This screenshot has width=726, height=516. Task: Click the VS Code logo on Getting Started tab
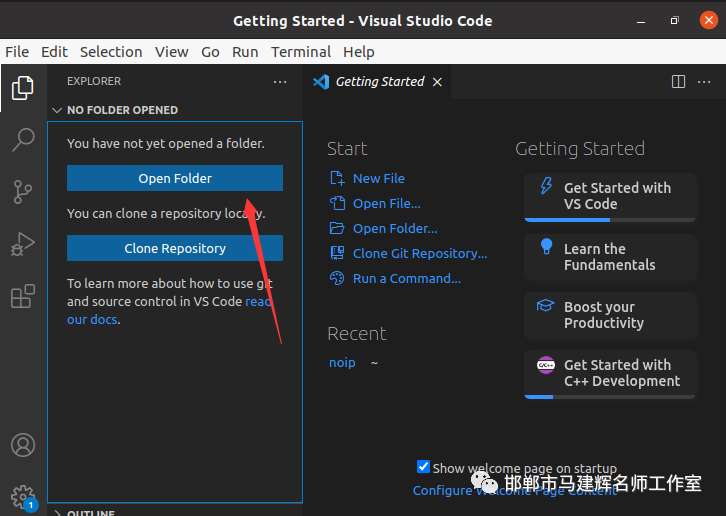click(x=321, y=82)
